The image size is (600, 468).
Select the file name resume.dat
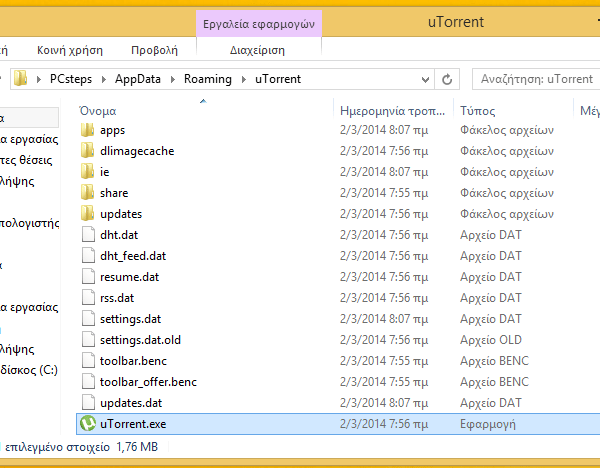coord(129,277)
